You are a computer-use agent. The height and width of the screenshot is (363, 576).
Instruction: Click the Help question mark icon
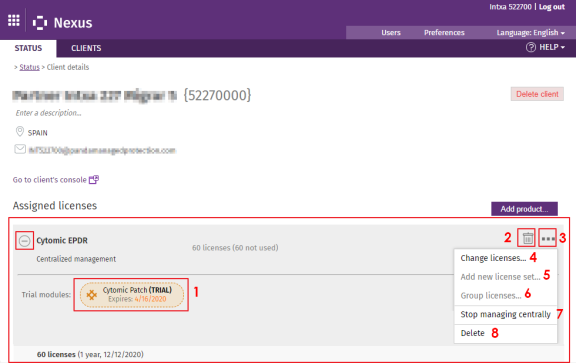(x=530, y=47)
